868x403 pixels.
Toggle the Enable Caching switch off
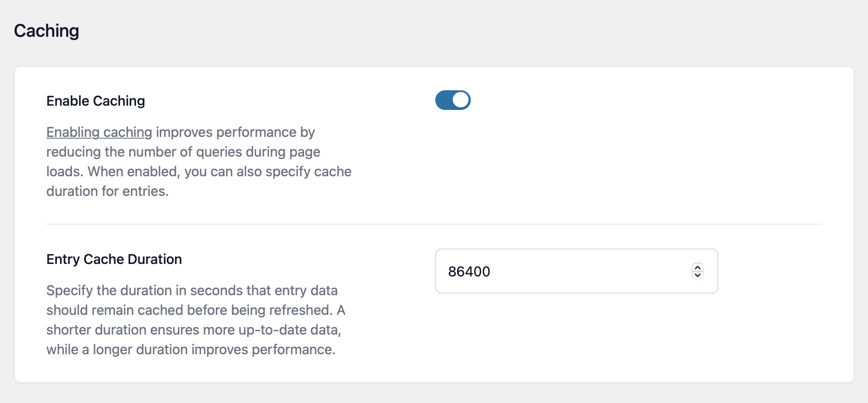click(453, 100)
